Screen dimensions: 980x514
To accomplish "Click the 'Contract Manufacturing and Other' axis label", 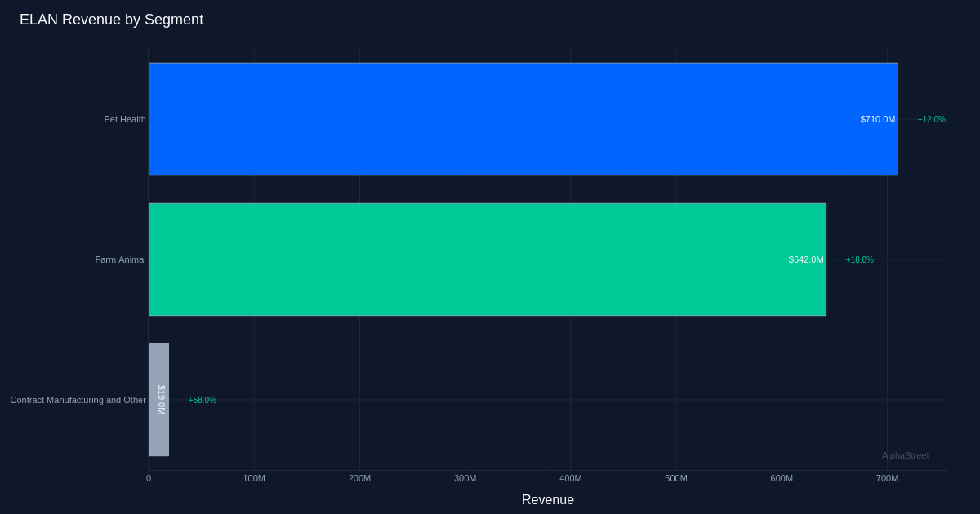I will coord(78,400).
